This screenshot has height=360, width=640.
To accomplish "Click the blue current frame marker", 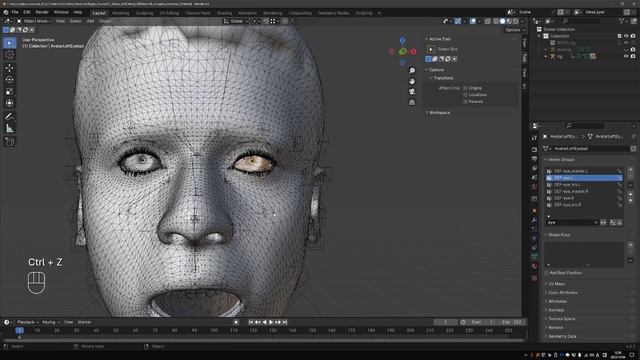I will click(19, 330).
